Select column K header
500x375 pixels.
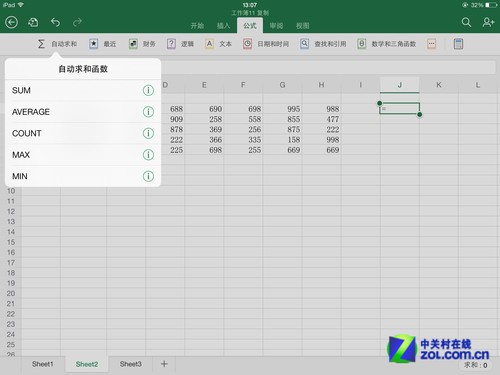pos(439,85)
